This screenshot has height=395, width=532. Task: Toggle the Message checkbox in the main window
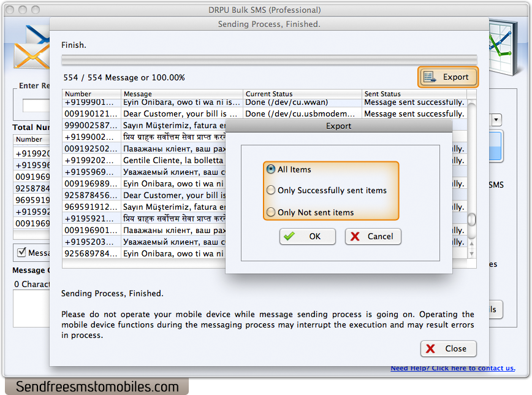[21, 252]
